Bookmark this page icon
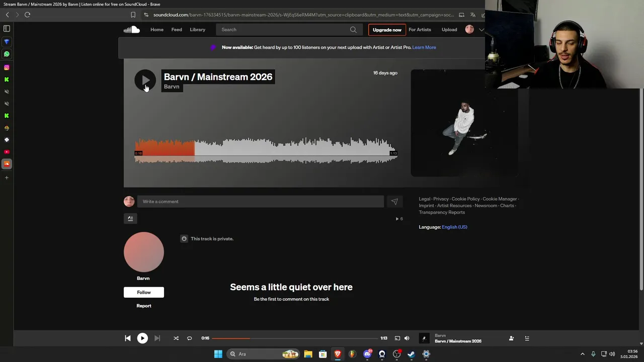 [x=133, y=15]
